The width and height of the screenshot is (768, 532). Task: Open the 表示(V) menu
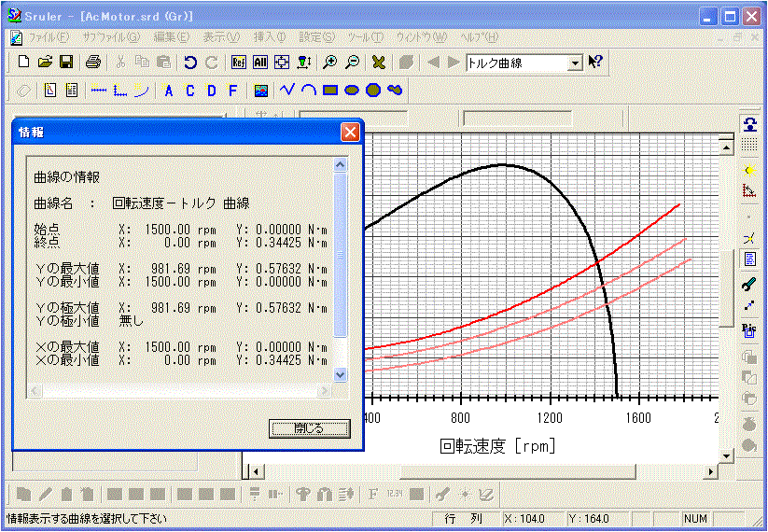(x=221, y=37)
